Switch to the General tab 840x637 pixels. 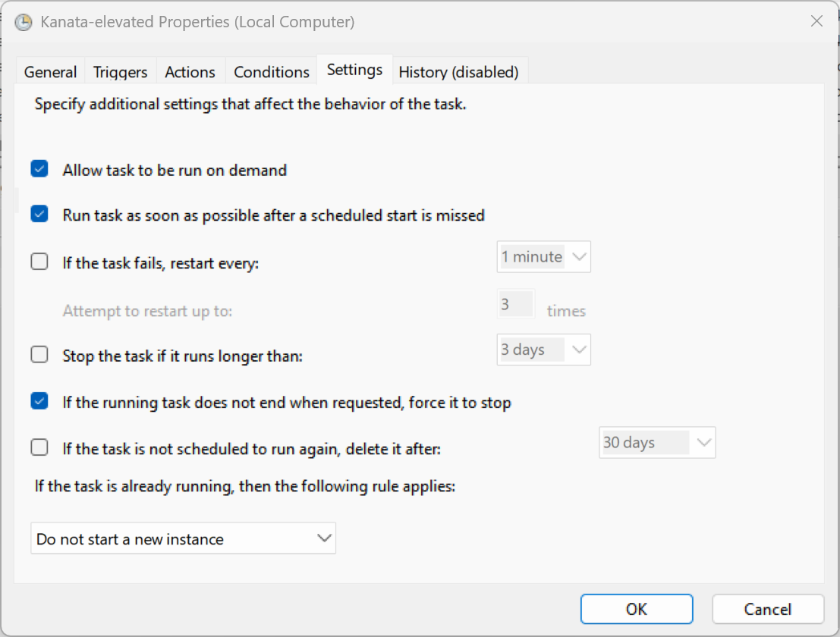[50, 72]
